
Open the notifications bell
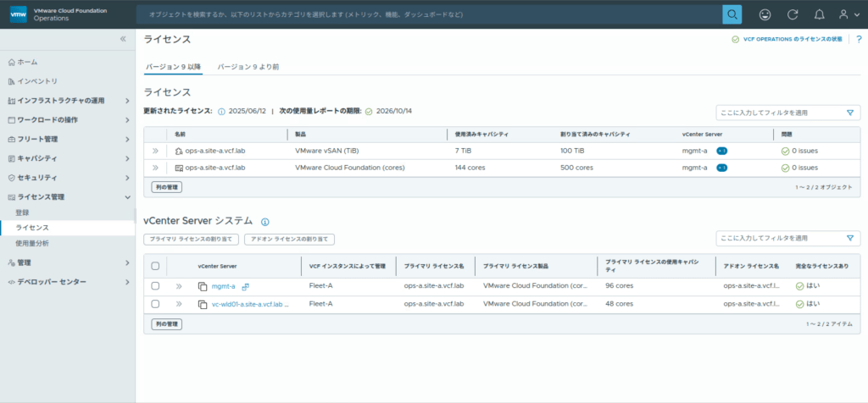click(x=820, y=15)
